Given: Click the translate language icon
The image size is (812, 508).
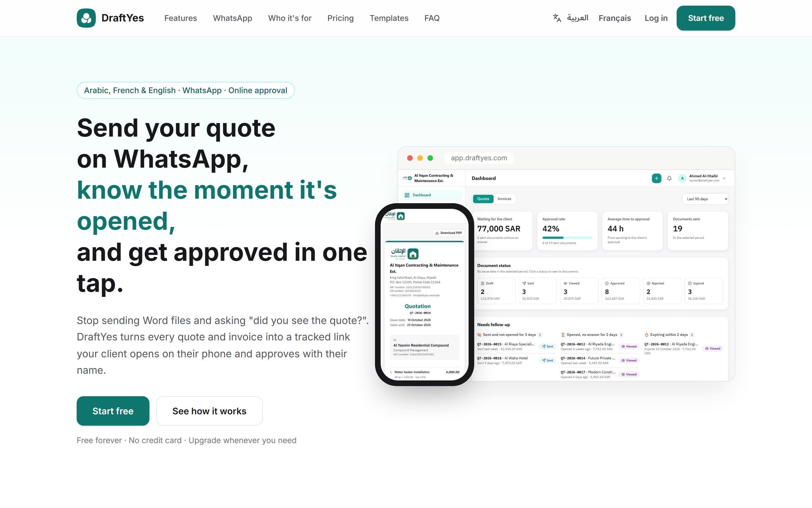Looking at the screenshot, I should pos(557,18).
